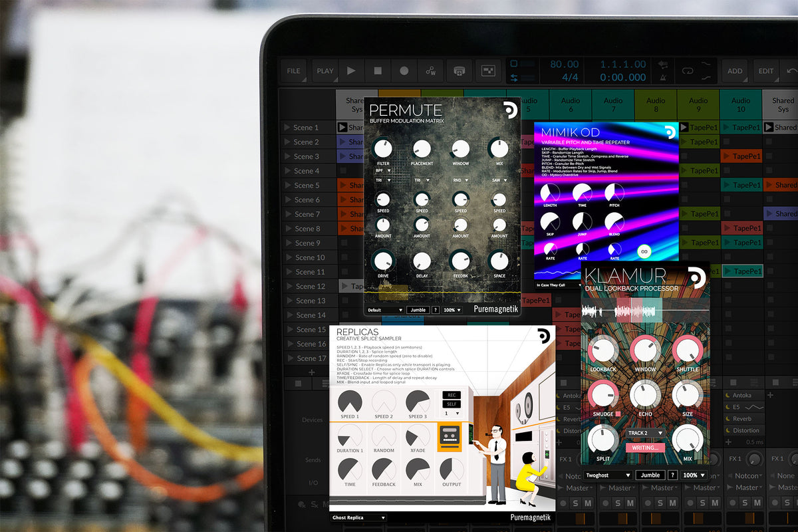The height and width of the screenshot is (532, 798).
Task: Click the Puremagnetik logo on the Permute header
Action: point(509,108)
